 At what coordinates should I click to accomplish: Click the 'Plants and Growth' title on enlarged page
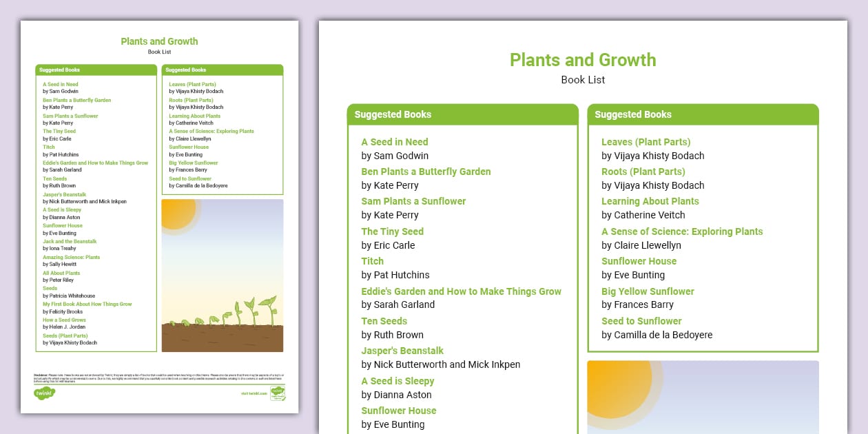[x=583, y=60]
